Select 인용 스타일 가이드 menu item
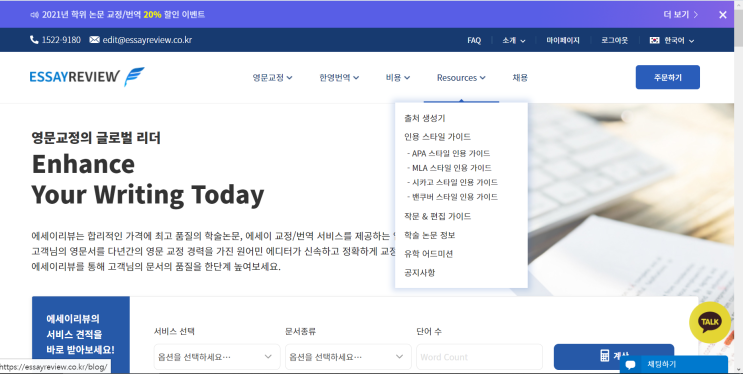Image resolution: width=743 pixels, height=374 pixels. 437,137
